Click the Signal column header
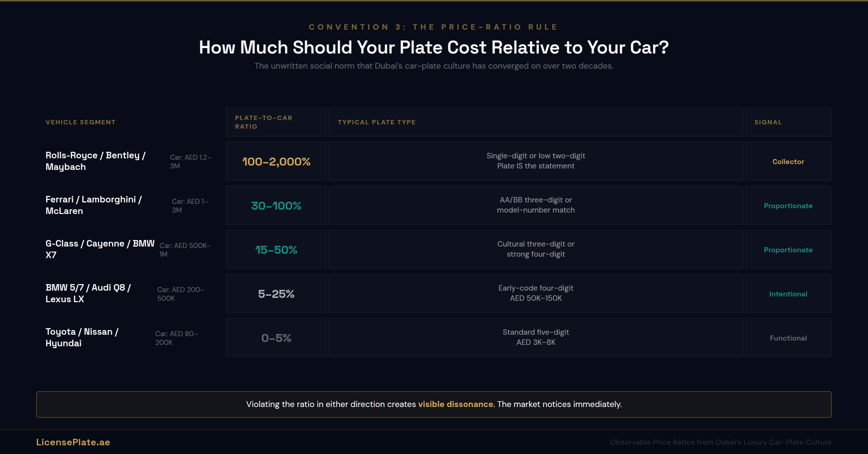Image resolution: width=868 pixels, height=454 pixels. [x=768, y=122]
